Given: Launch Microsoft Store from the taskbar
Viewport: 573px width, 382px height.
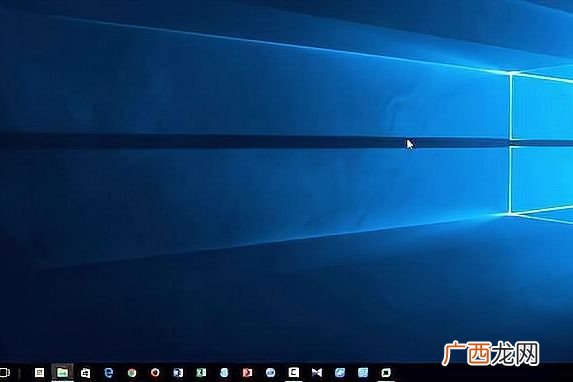Looking at the screenshot, I should (x=86, y=373).
